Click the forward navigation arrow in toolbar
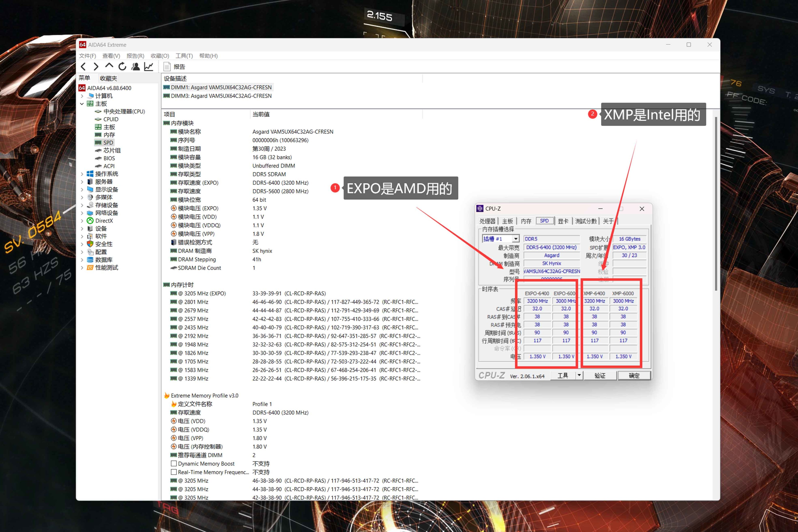Screen dimensions: 798x532 point(96,66)
